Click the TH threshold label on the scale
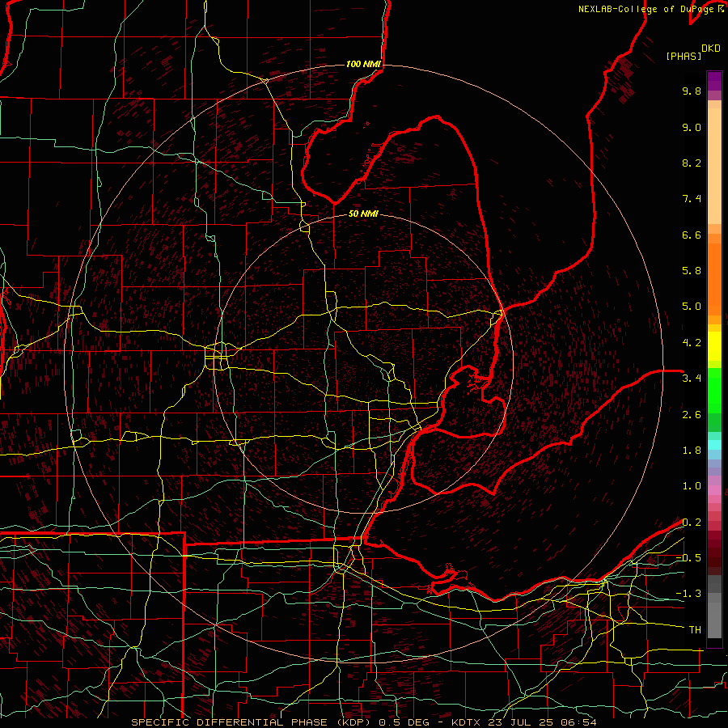 (695, 630)
